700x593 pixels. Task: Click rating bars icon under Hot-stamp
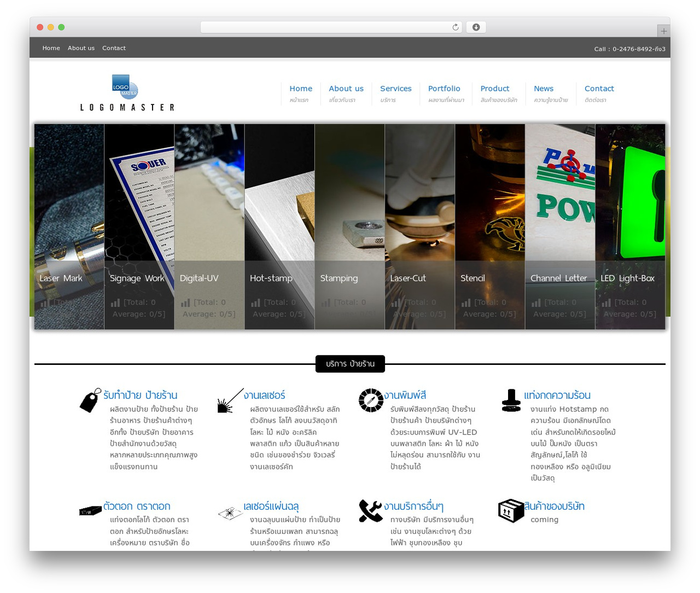pos(255,303)
